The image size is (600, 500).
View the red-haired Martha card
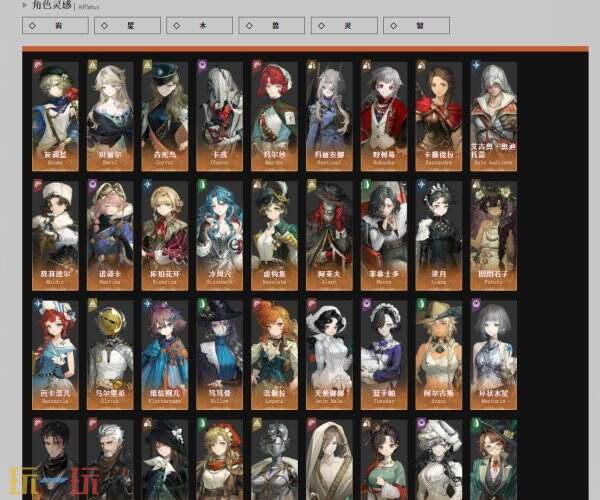pyautogui.click(x=274, y=116)
